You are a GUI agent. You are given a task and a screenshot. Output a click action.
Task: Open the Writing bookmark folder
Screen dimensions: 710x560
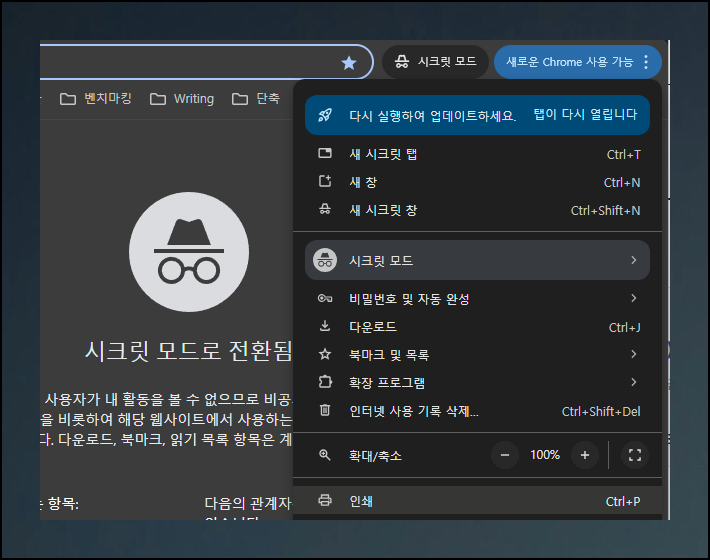[182, 98]
